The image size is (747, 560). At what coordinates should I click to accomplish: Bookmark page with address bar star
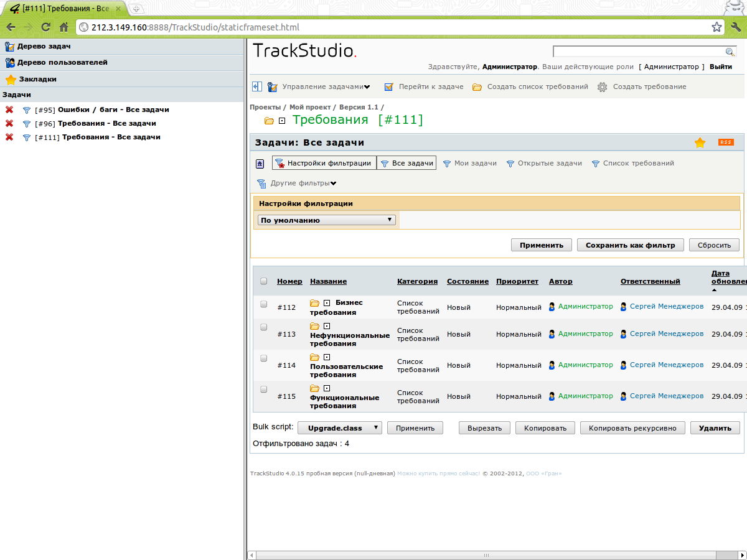[716, 27]
